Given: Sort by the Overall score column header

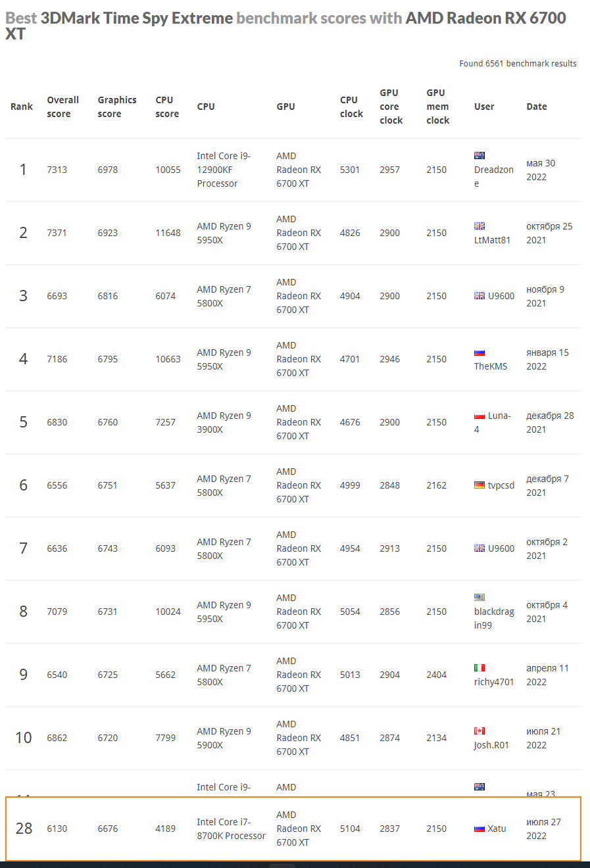Looking at the screenshot, I should click(x=62, y=107).
